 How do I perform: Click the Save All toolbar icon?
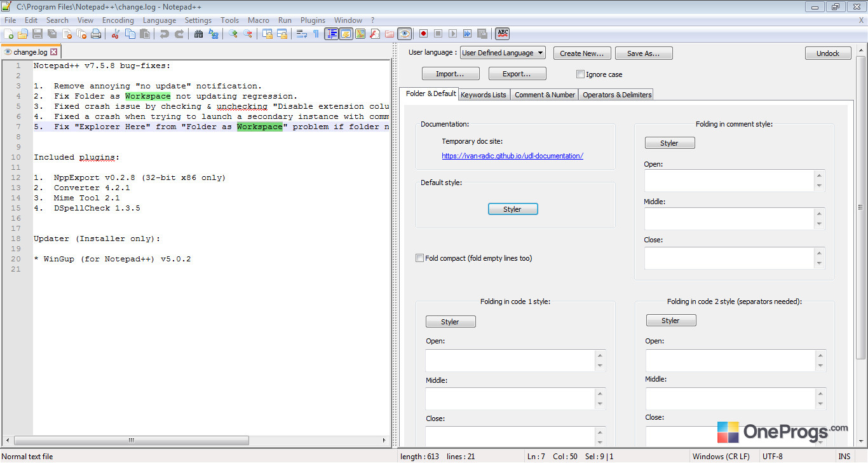(51, 34)
